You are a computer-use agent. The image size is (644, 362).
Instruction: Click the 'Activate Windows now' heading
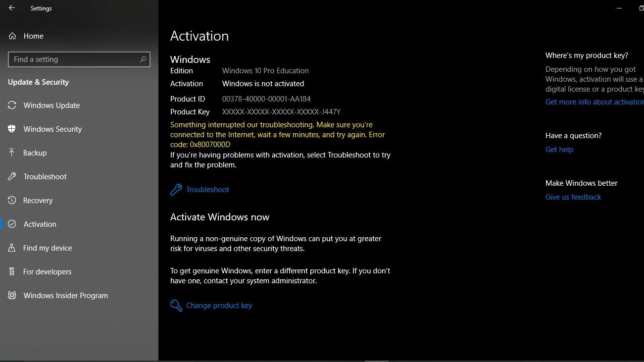(220, 217)
